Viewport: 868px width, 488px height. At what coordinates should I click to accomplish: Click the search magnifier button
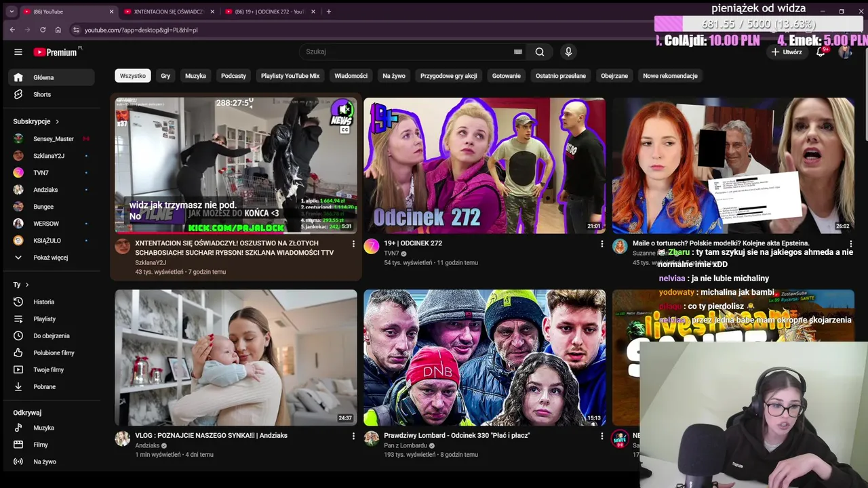point(540,52)
